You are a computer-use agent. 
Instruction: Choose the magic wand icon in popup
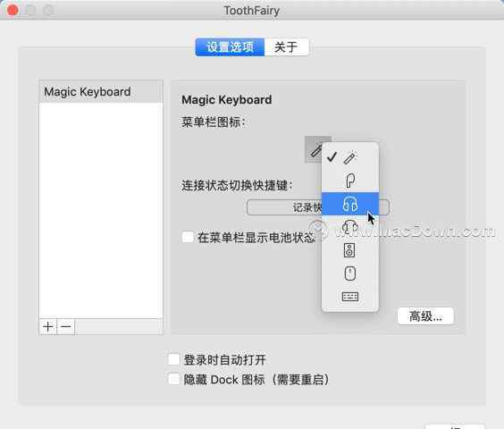(x=349, y=157)
